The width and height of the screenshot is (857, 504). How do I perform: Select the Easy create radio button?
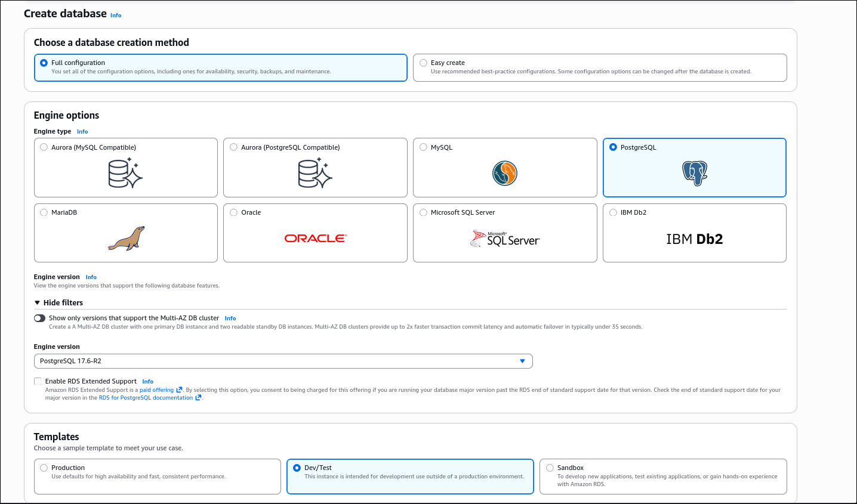point(424,63)
